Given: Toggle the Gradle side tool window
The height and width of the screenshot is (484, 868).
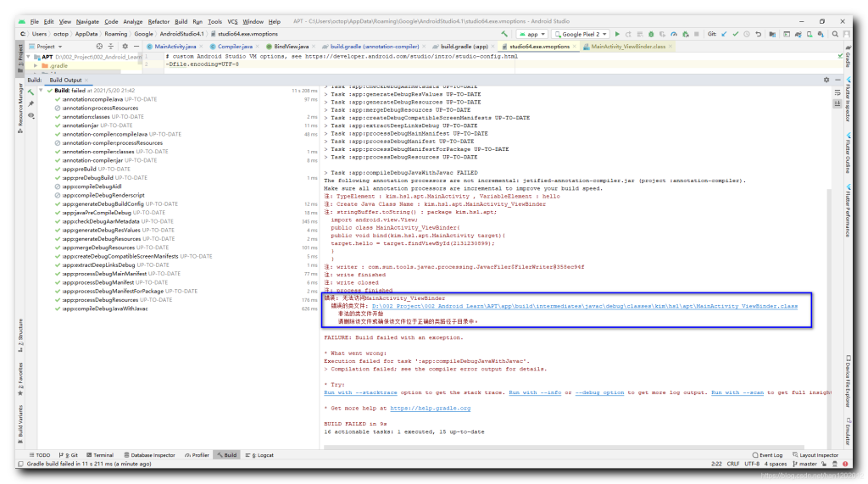Looking at the screenshot, I should pyautogui.click(x=848, y=59).
